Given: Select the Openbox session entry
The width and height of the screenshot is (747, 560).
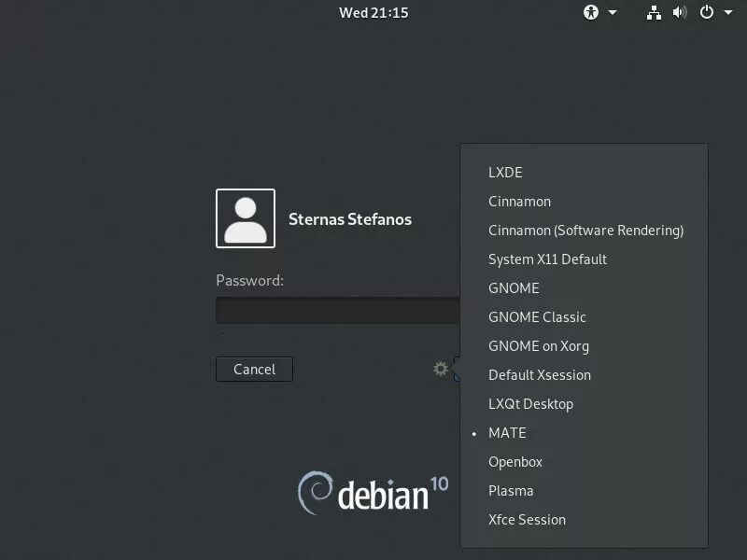Looking at the screenshot, I should (515, 462).
